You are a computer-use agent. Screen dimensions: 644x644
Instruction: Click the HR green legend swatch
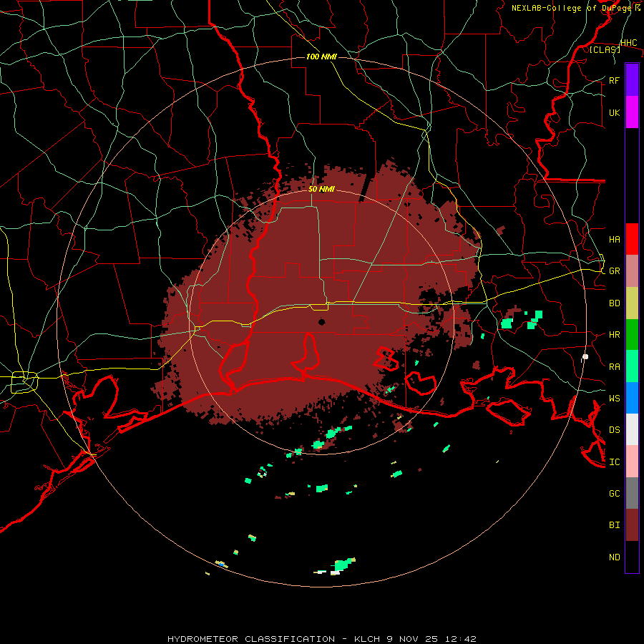click(x=632, y=334)
